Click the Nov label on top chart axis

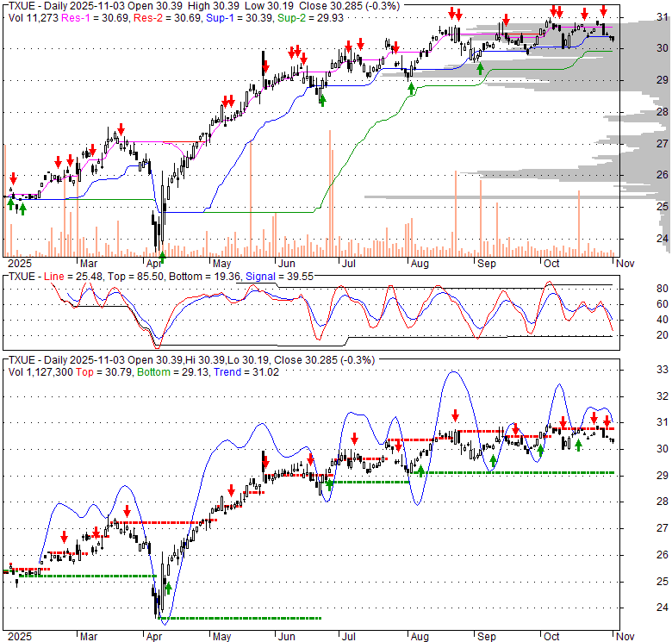[x=625, y=264]
